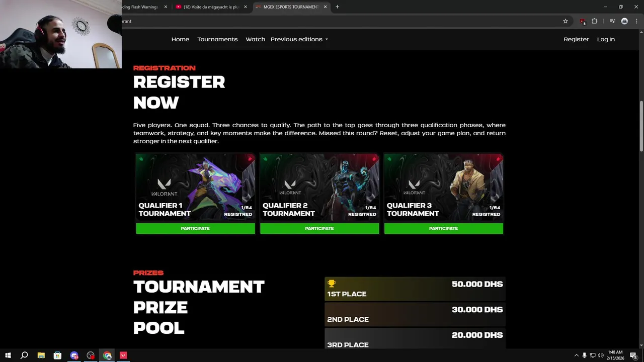Switch to the Visite du mégayacht YouTube tab

(211, 7)
